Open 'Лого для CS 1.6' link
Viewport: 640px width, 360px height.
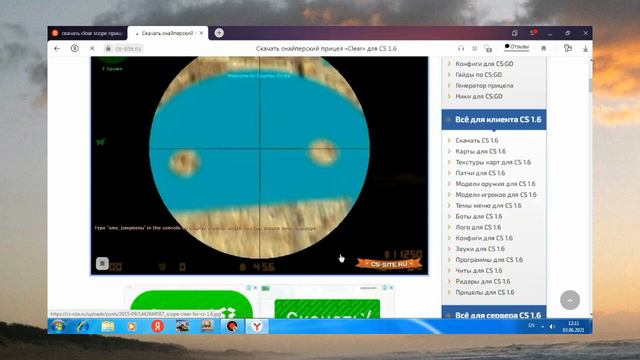(478, 227)
